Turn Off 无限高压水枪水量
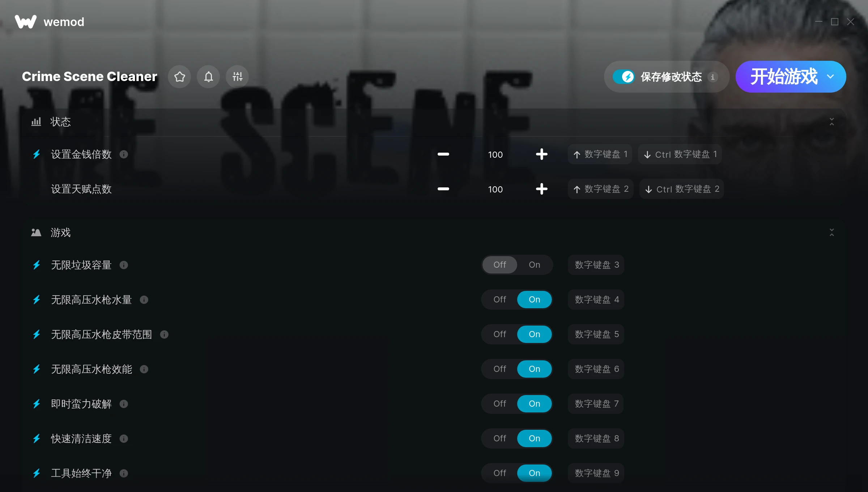 pos(500,300)
